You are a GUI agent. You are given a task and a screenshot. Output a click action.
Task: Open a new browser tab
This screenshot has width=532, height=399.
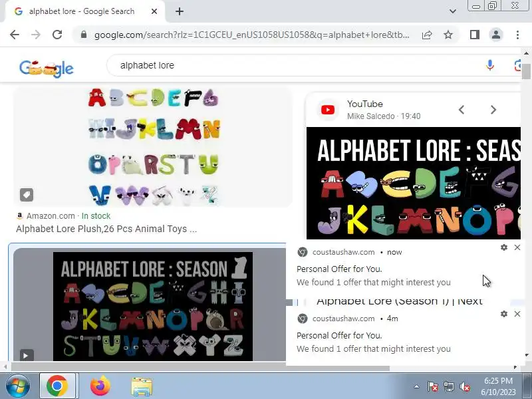pos(180,11)
